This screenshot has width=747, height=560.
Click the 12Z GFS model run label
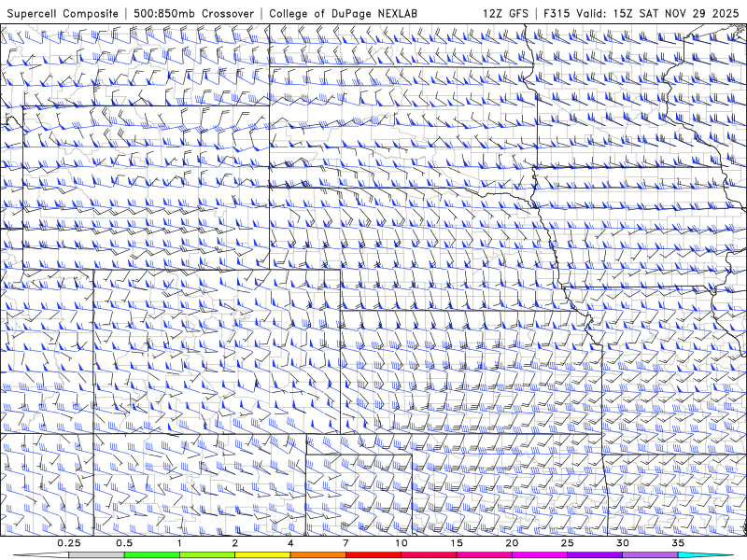(x=505, y=13)
